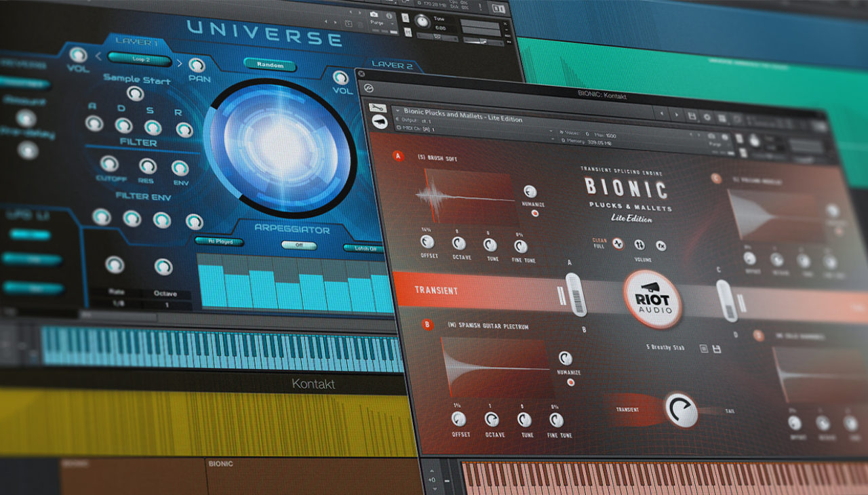This screenshot has width=868, height=495.
Task: Click the Purge icon in the Kontakt header
Action: [378, 23]
